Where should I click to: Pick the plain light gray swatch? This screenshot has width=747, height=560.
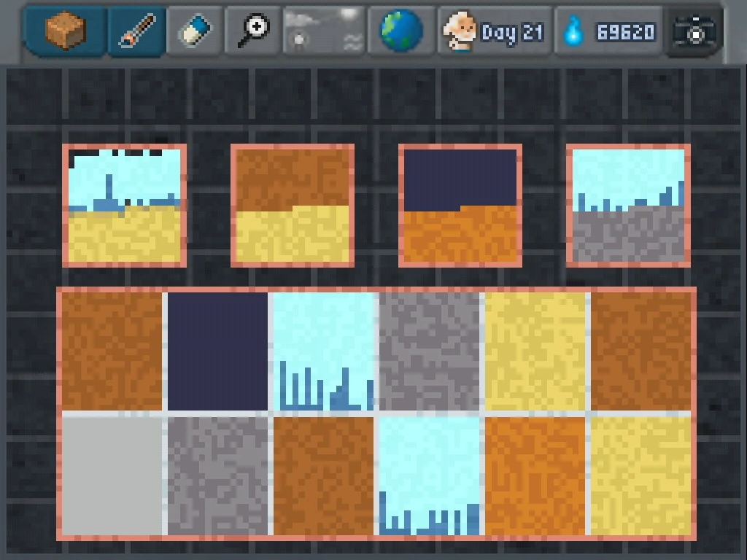112,476
